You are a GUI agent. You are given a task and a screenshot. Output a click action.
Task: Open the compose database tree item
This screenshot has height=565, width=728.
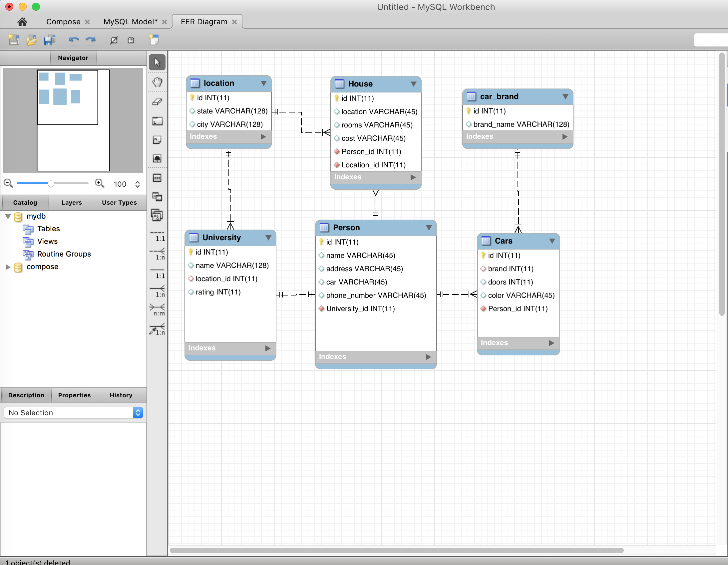click(x=7, y=266)
